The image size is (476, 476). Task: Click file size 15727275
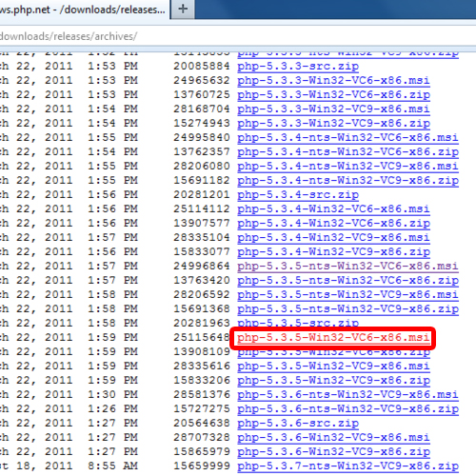click(x=202, y=408)
